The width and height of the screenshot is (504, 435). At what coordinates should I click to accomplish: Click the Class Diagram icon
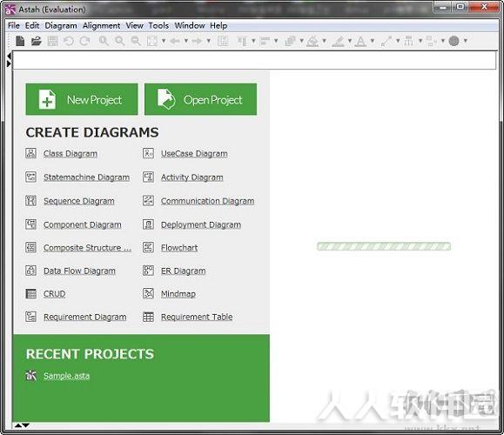[30, 153]
